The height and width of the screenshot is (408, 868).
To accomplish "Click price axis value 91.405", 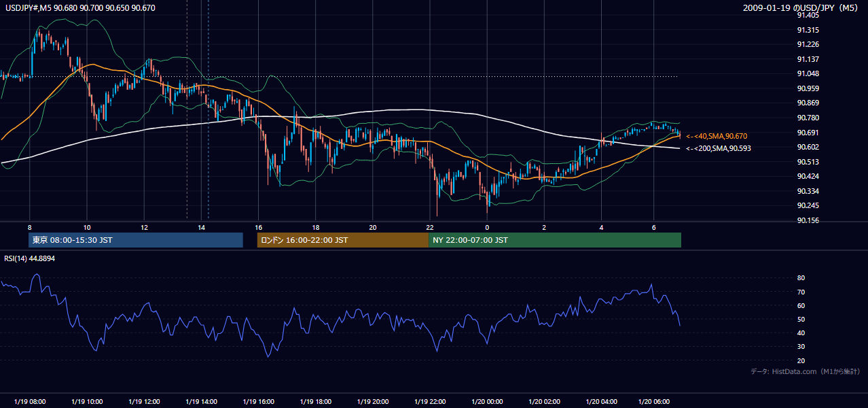I will coord(808,15).
